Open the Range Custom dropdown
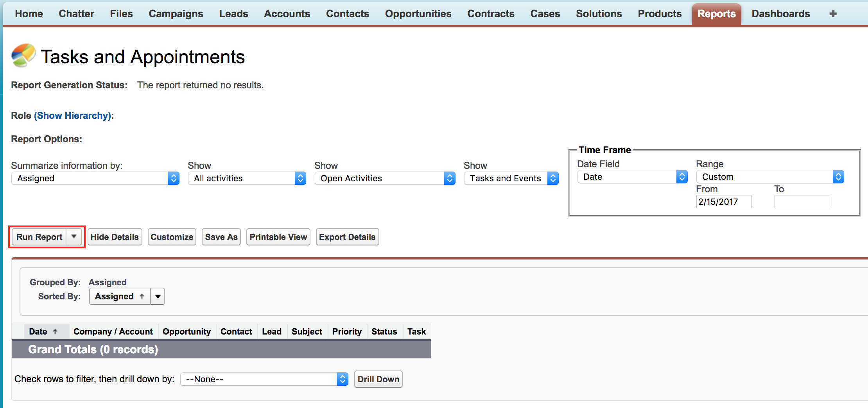Viewport: 868px width, 408px height. [769, 177]
